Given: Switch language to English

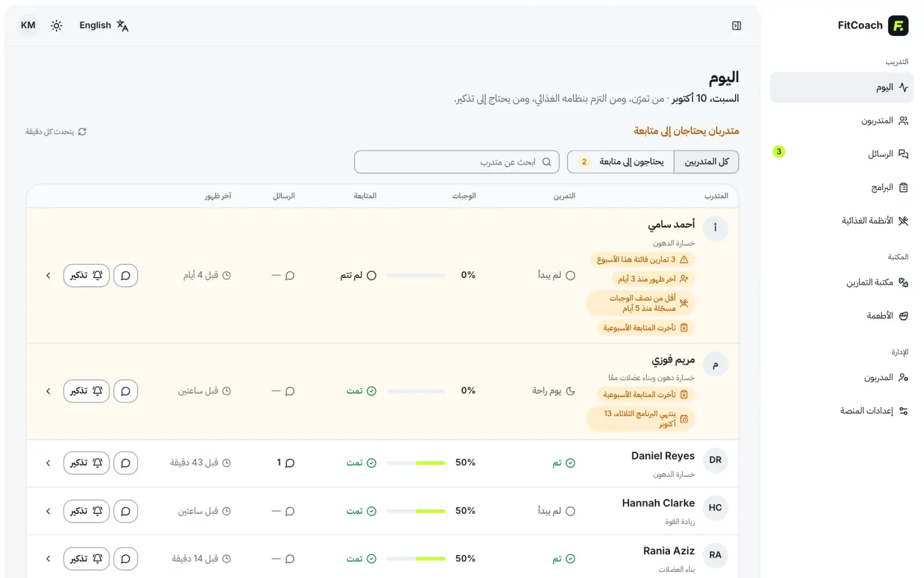Looking at the screenshot, I should (104, 25).
